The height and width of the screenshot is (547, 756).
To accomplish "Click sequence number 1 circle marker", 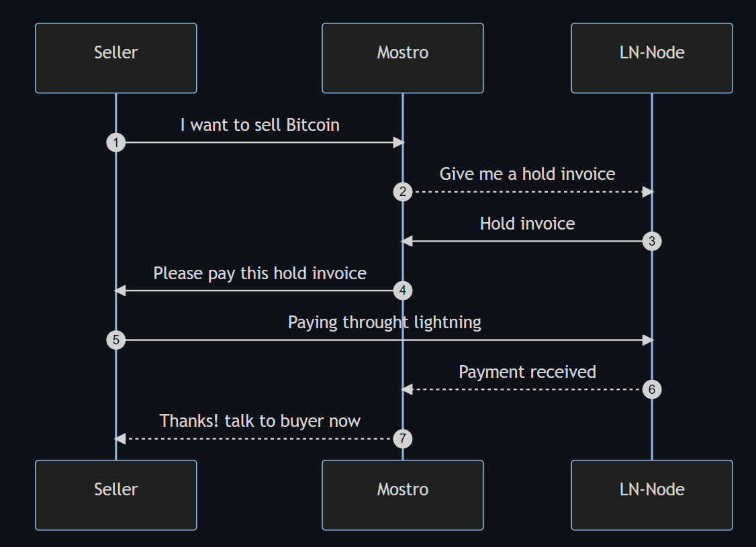I will (x=116, y=142).
